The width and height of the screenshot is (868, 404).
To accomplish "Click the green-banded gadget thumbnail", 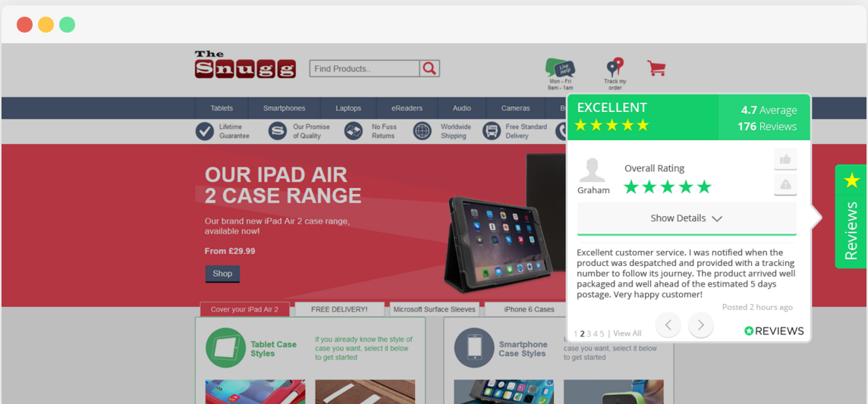I will [613, 392].
